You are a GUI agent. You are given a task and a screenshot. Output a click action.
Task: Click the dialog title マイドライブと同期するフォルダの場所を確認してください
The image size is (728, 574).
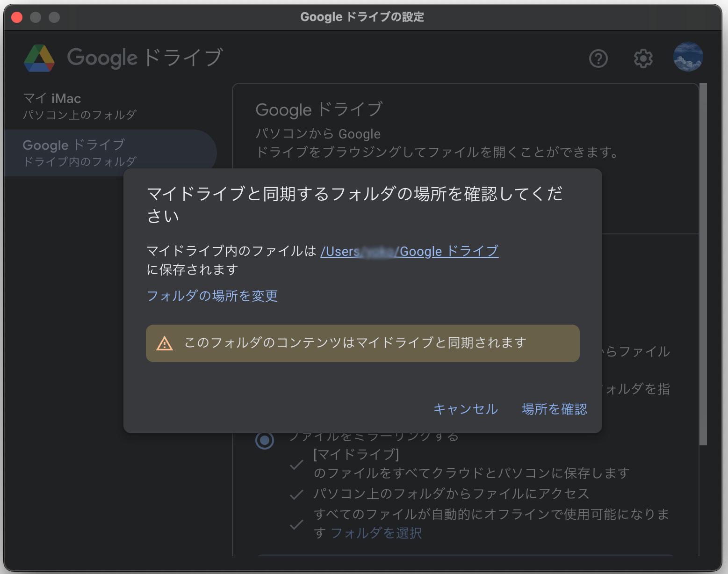pos(355,204)
